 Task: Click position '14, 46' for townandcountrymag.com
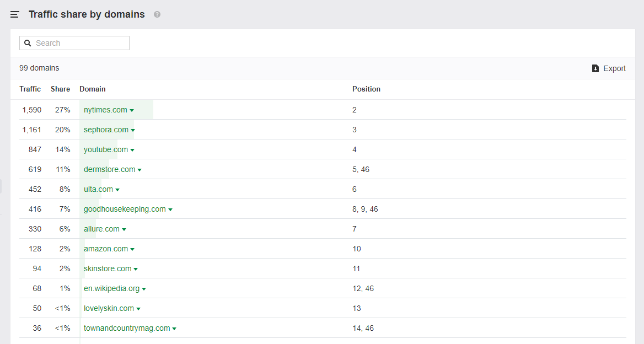[363, 328]
